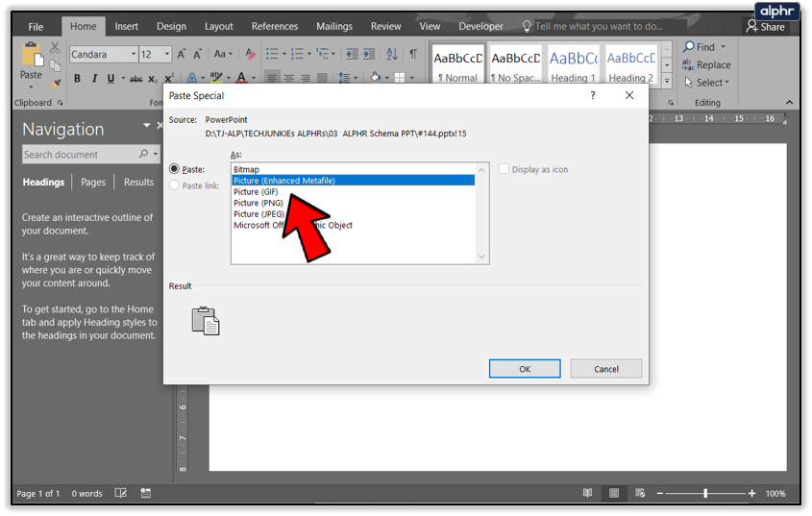
Task: Open the Pages tab in Navigation pane
Action: pos(92,182)
